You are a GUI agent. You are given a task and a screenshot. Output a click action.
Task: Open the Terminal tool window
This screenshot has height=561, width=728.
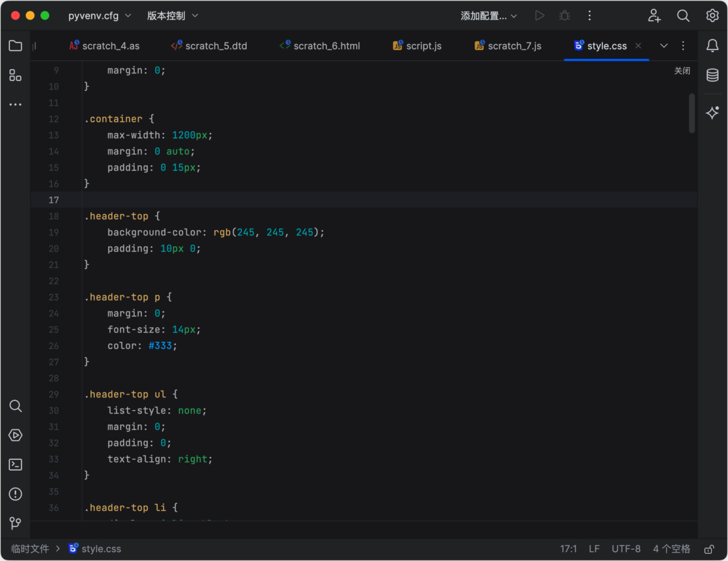click(15, 465)
